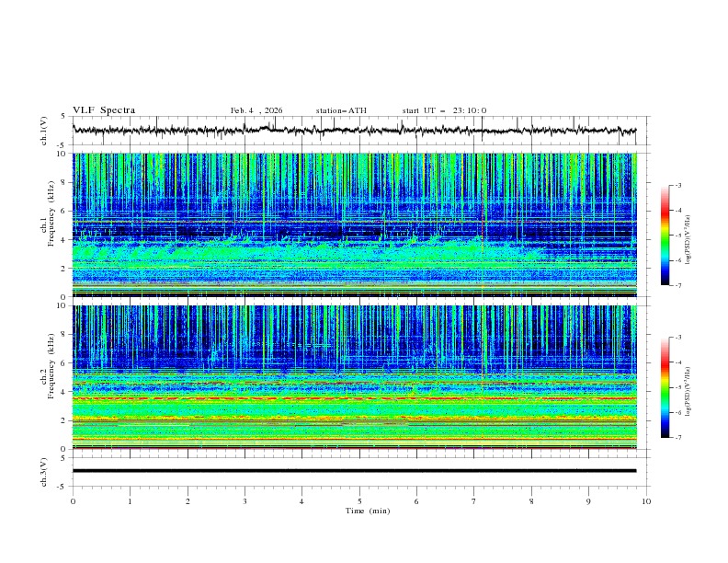The width and height of the screenshot is (728, 563).
Task: Click time axis tick label "5"
Action: coord(359,501)
